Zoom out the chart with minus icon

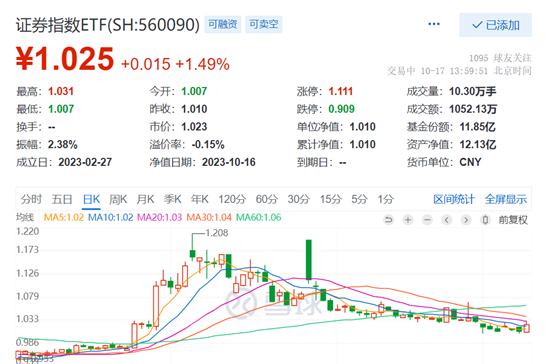tap(427, 220)
